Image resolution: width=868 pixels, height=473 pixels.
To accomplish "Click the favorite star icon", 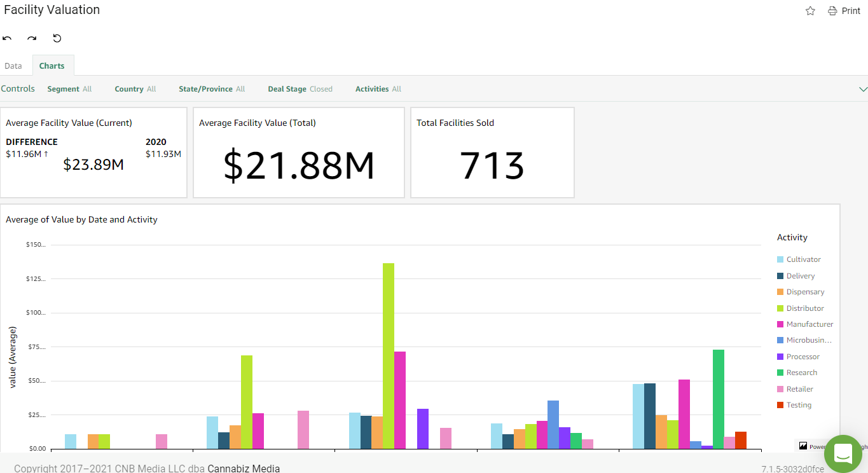I will coord(810,11).
